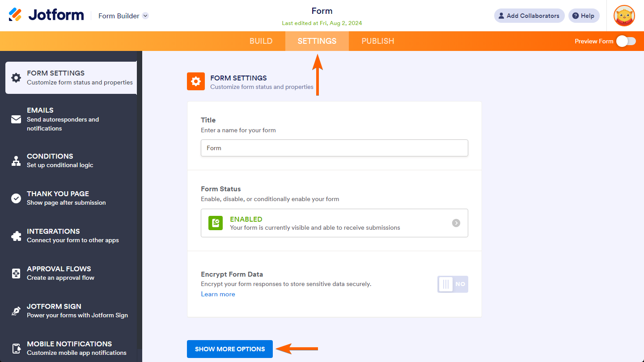Click the Emails envelope icon

16,119
